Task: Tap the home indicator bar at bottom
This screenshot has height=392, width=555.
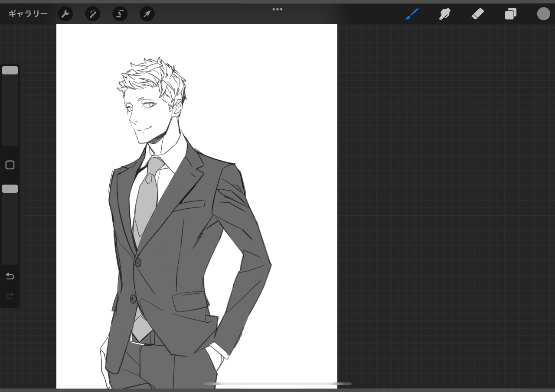Action: (277, 384)
